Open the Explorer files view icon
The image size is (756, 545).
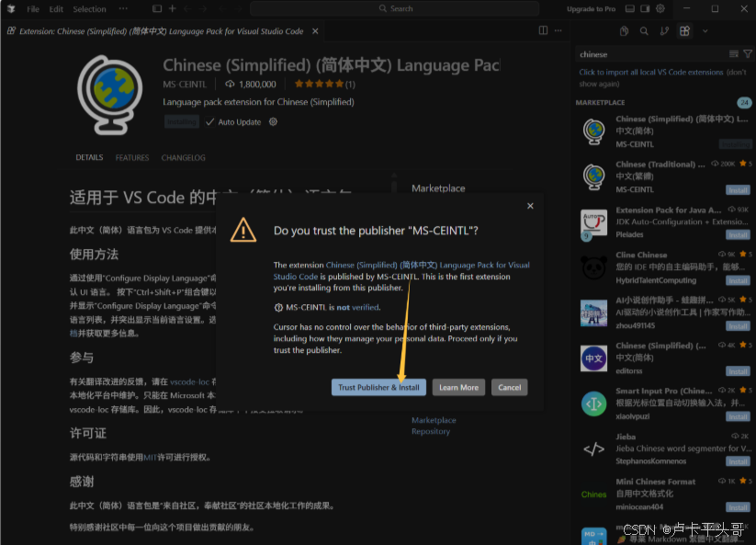coord(624,31)
